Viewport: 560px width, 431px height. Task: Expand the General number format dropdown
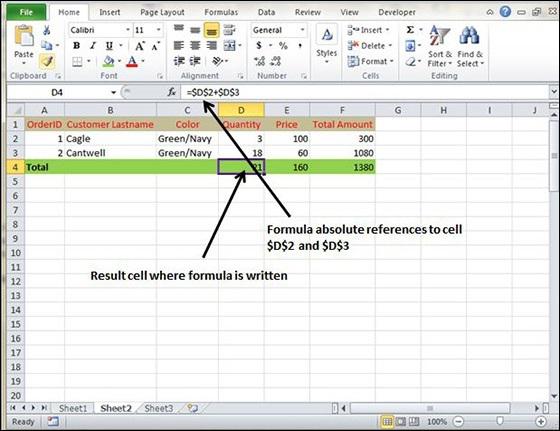pos(302,30)
